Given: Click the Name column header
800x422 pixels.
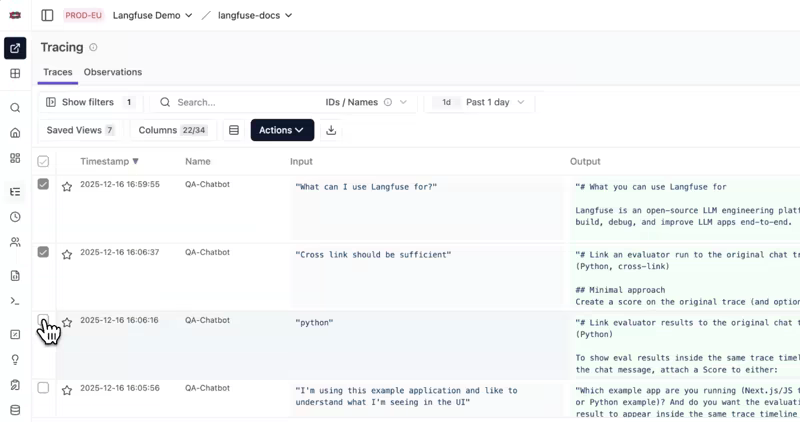Looking at the screenshot, I should pos(198,161).
